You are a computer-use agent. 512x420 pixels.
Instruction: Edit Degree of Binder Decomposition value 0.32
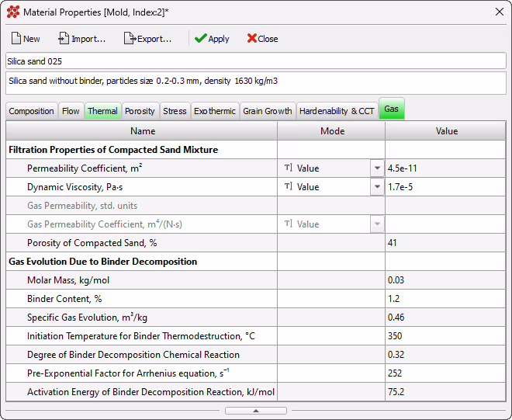pyautogui.click(x=445, y=355)
